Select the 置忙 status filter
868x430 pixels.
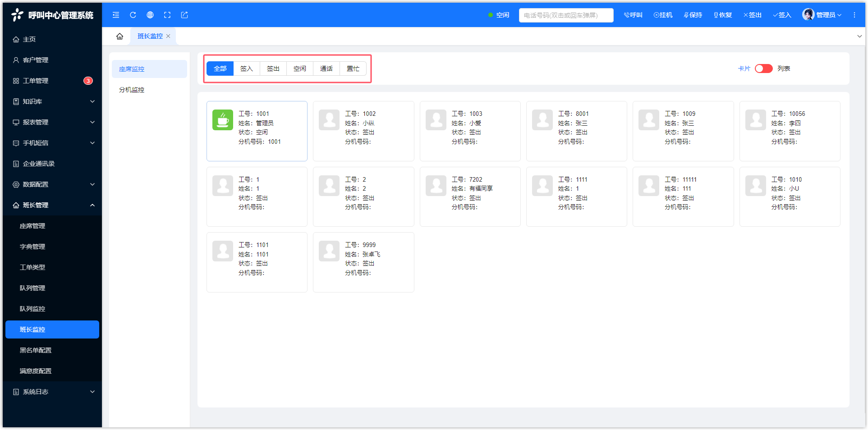click(x=353, y=69)
